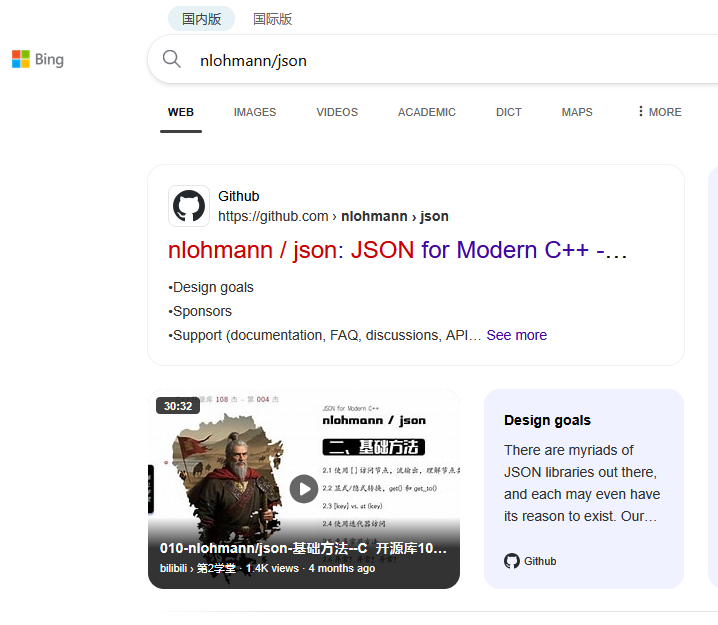Open the MAPS tab
Viewport: 718px width, 625px height.
click(x=577, y=112)
